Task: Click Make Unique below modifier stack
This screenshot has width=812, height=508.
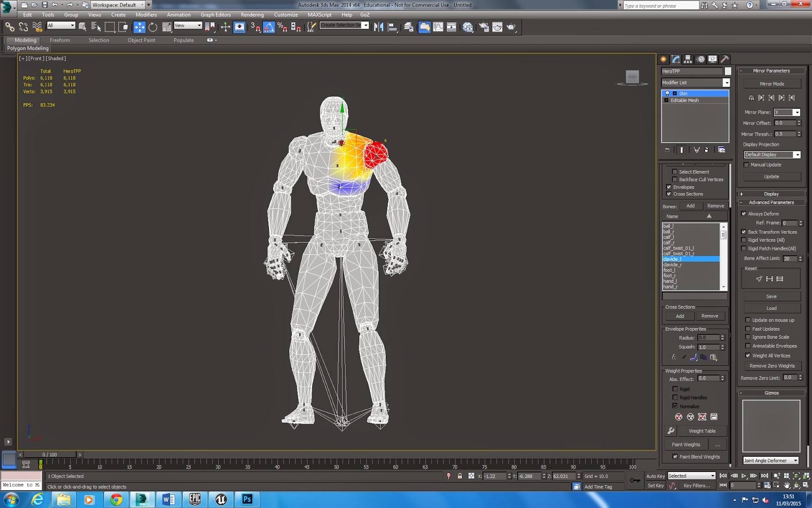Action: coord(696,150)
